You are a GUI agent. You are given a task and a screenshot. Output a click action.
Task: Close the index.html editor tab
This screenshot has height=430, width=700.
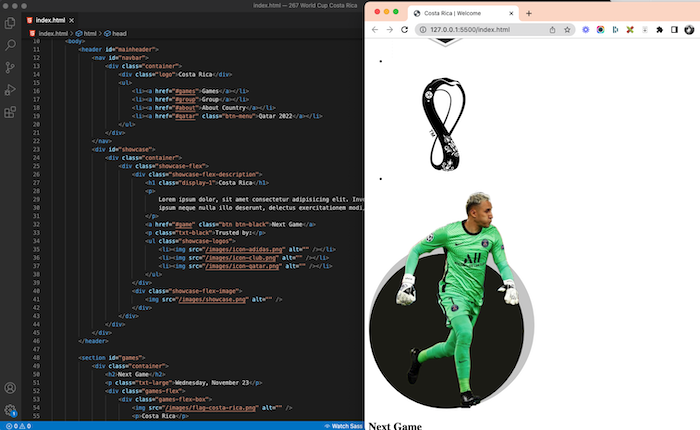tap(71, 20)
